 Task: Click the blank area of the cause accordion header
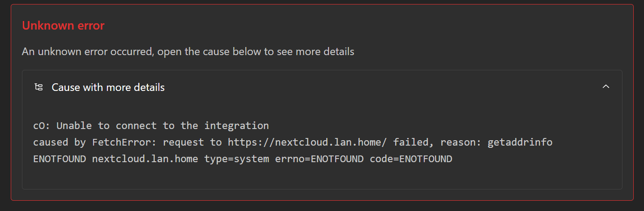click(380, 87)
